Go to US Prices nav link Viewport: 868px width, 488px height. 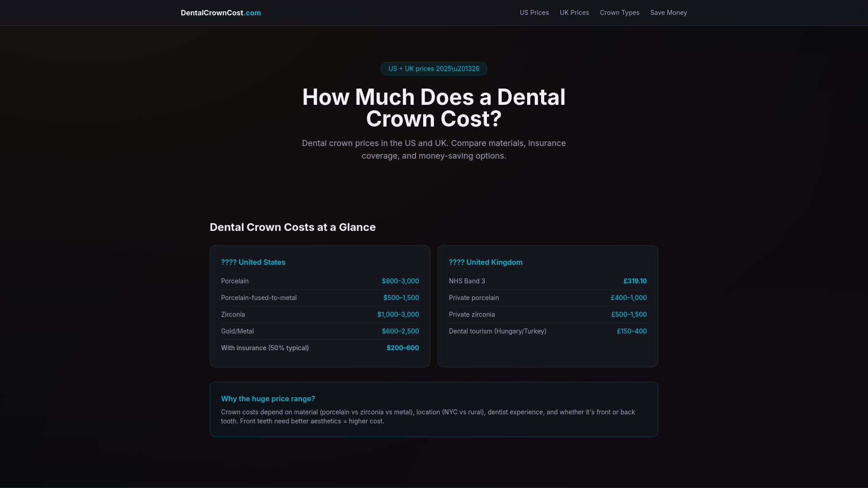coord(534,13)
